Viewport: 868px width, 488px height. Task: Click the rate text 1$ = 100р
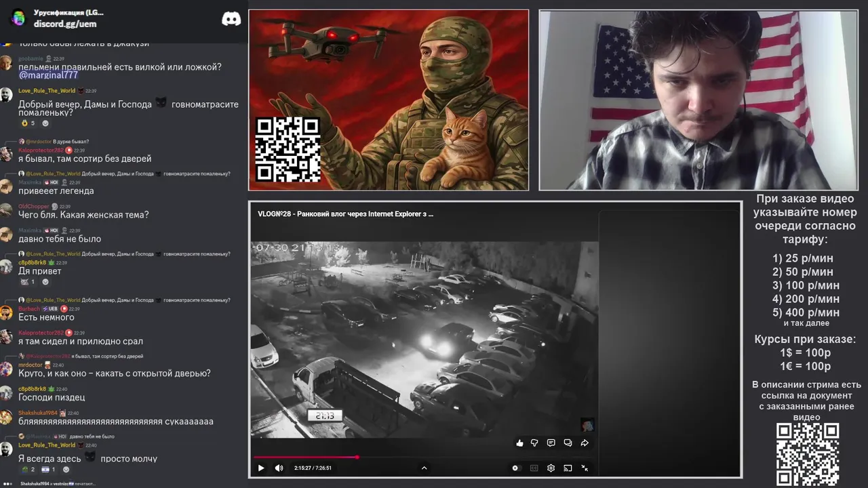point(806,352)
